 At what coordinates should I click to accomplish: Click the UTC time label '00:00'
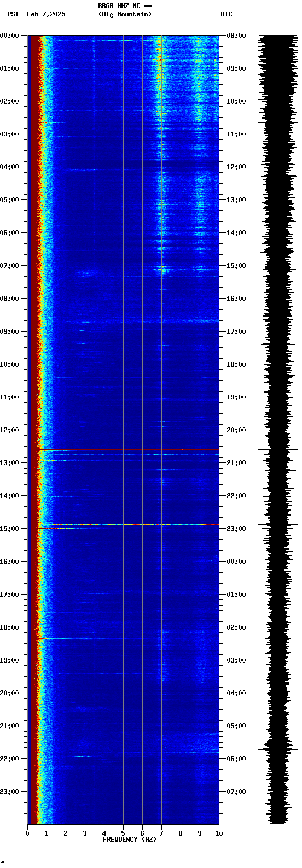pyautogui.click(x=236, y=562)
